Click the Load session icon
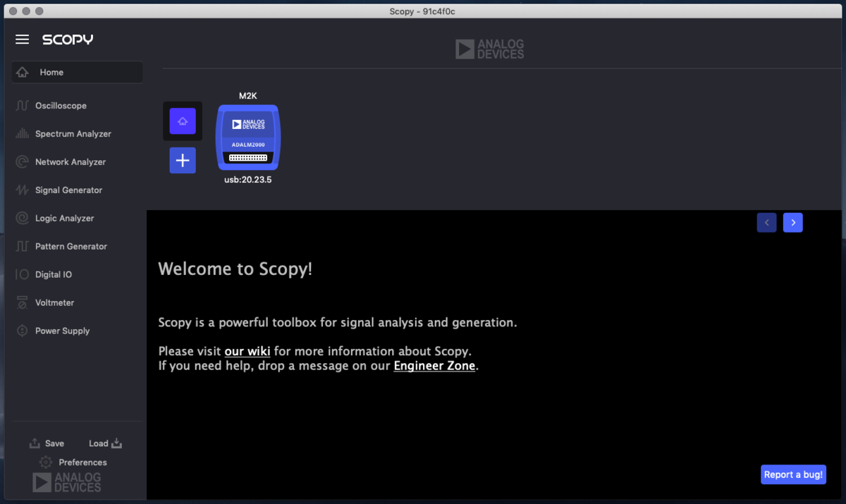This screenshot has width=846, height=504. click(117, 443)
